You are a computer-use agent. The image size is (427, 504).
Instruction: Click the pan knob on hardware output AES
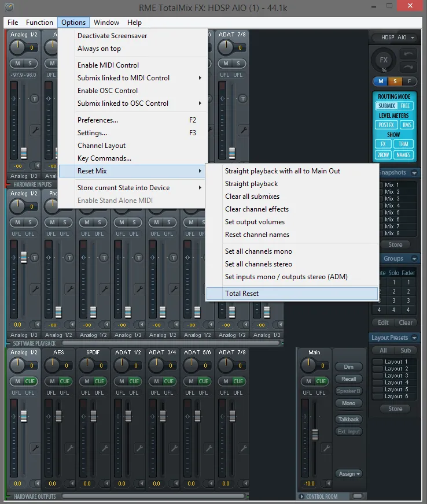(52, 365)
